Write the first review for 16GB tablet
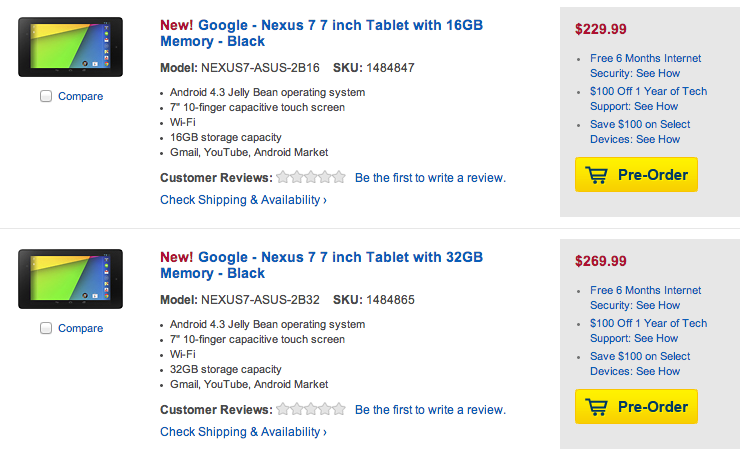 coord(430,178)
